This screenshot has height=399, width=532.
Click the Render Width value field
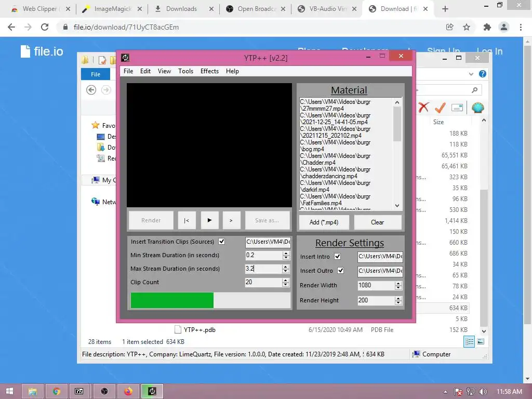(x=376, y=285)
